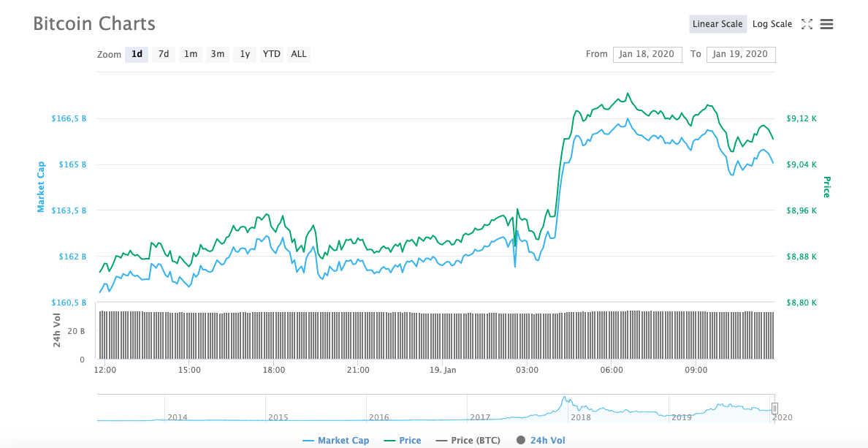Click the From date field Jan 18, 2020
The image size is (868, 448).
[x=647, y=53]
